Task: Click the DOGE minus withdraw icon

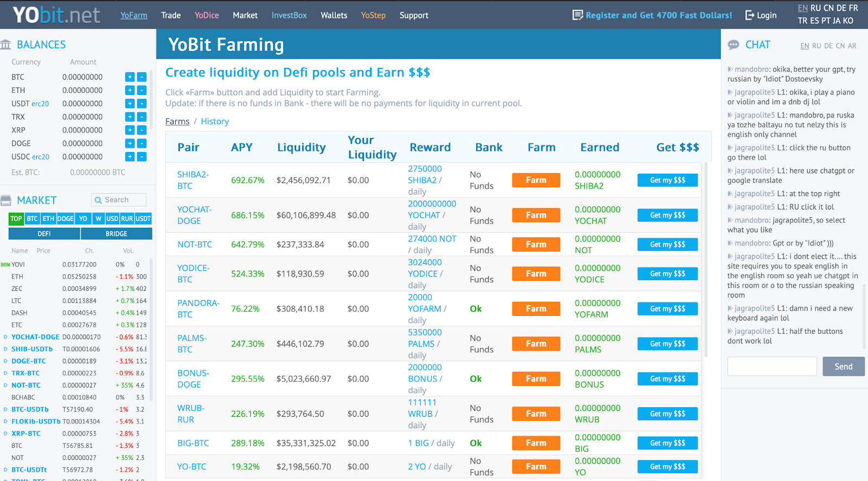Action: tap(142, 143)
